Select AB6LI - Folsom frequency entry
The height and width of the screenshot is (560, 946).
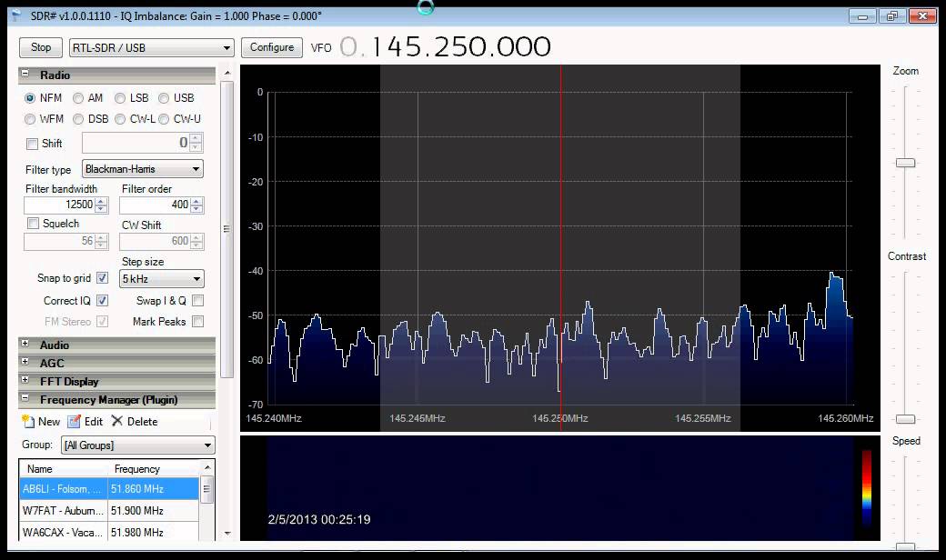[109, 489]
